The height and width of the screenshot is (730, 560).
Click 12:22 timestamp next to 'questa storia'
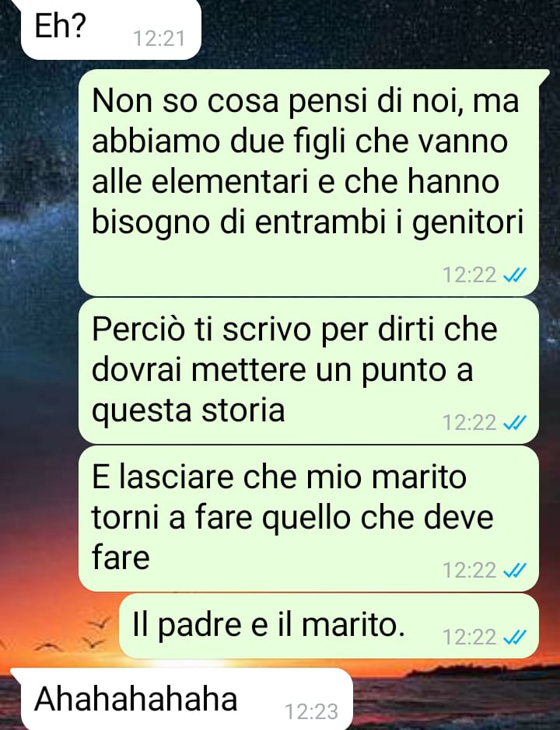pyautogui.click(x=469, y=423)
